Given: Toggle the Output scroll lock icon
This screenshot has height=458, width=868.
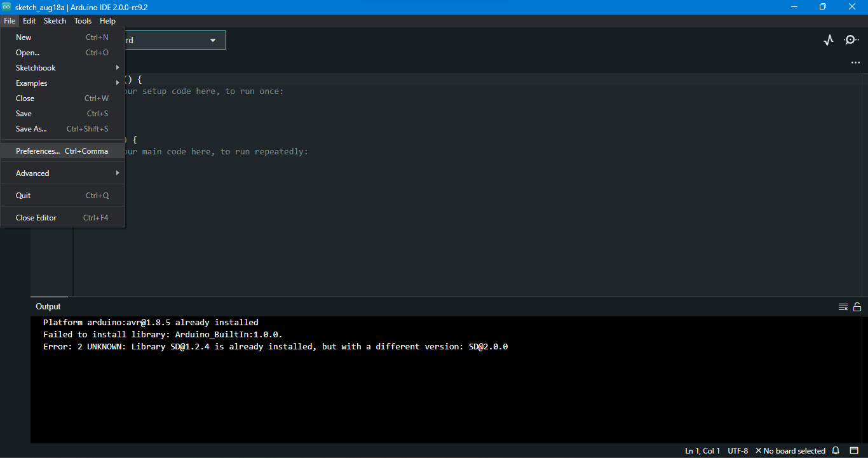Looking at the screenshot, I should 857,307.
